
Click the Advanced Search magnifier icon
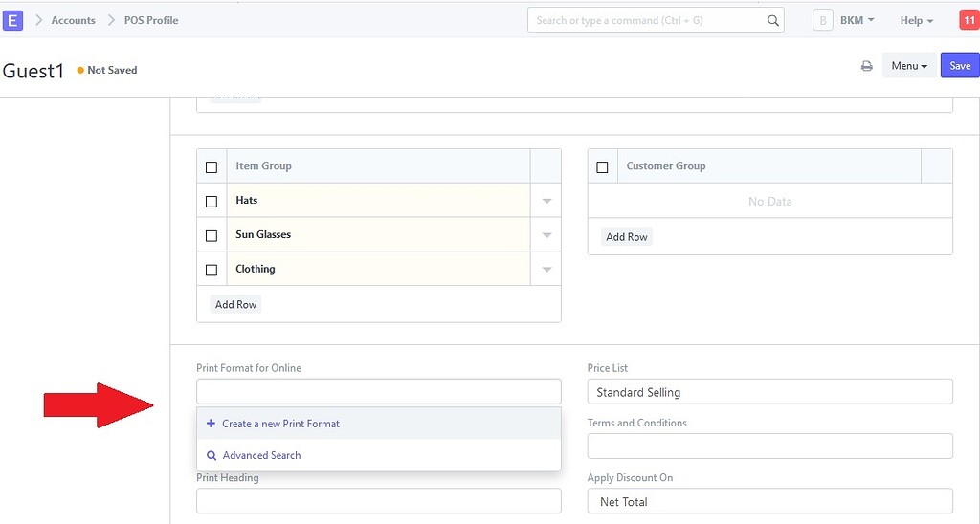click(212, 456)
